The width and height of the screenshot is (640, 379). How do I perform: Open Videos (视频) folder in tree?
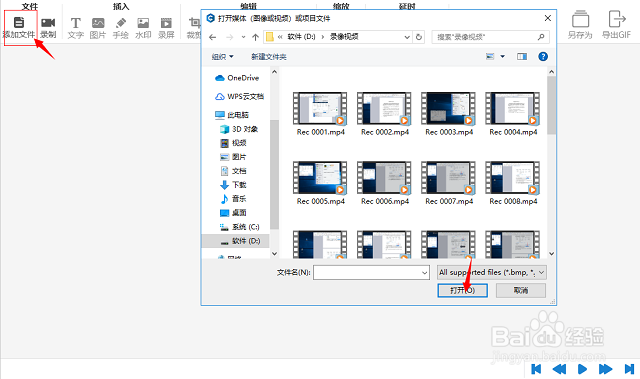point(233,143)
